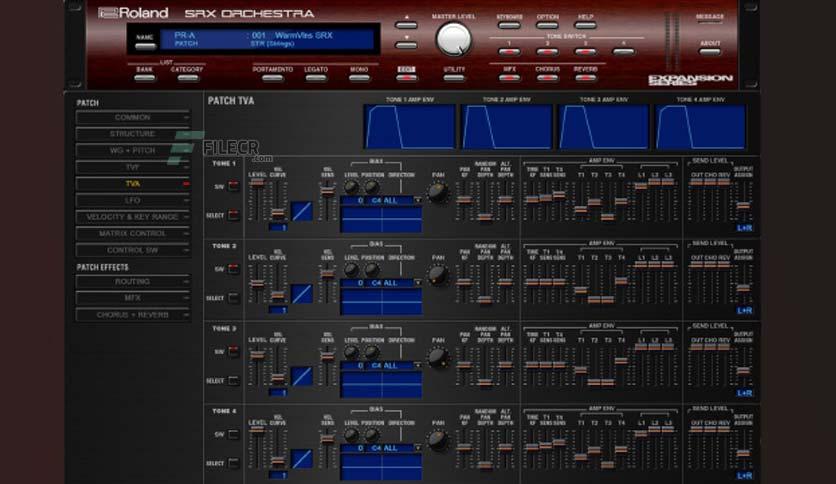Click the Edit button
This screenshot has width=836, height=484.
click(x=406, y=78)
